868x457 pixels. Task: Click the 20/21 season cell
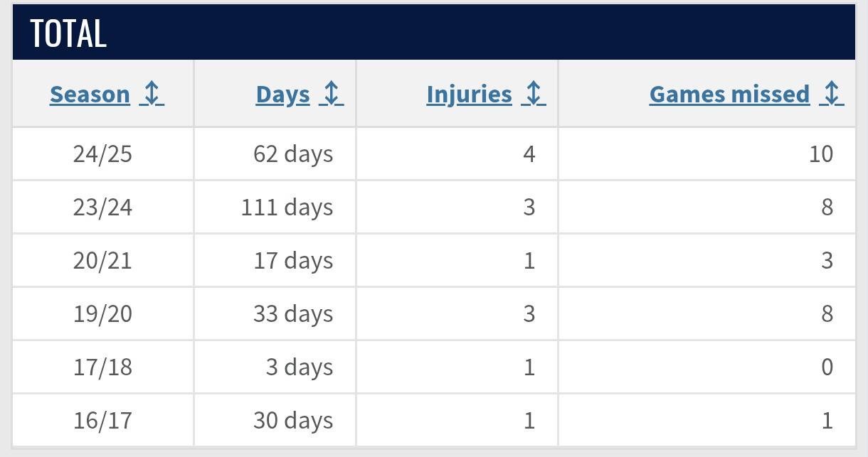click(102, 261)
